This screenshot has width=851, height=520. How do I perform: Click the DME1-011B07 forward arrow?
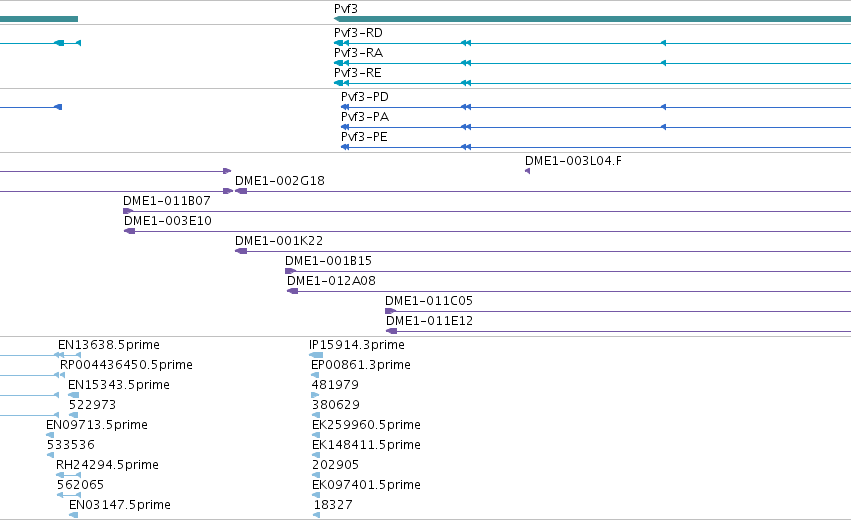tap(128, 211)
